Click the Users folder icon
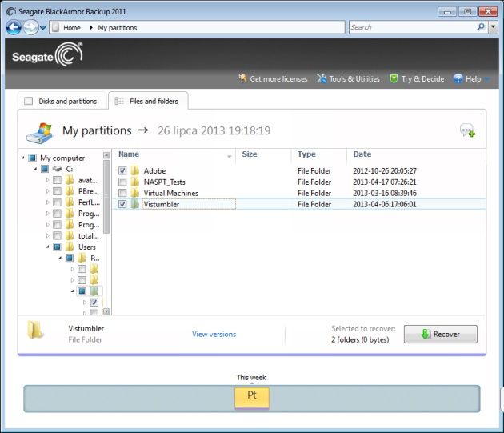Screen dimensions: 504x433 pyautogui.click(x=70, y=247)
